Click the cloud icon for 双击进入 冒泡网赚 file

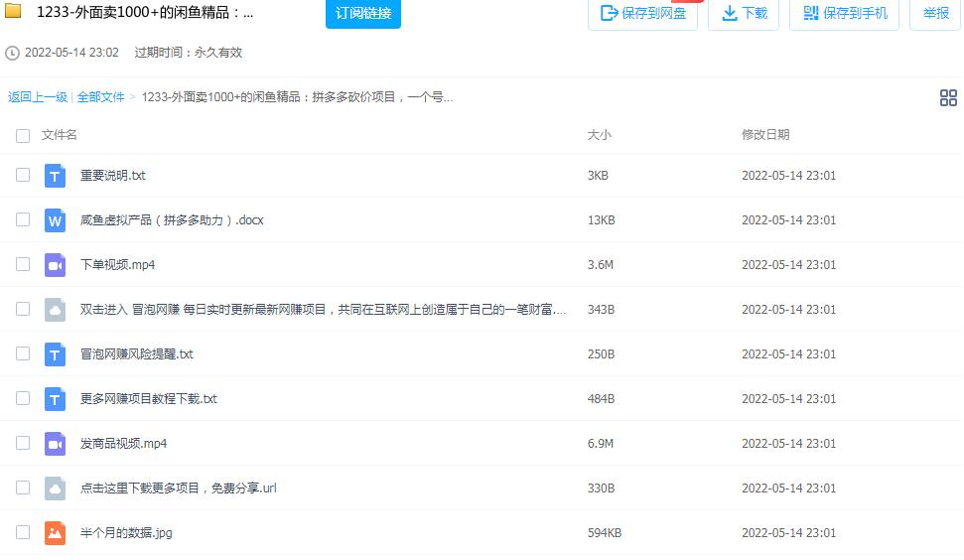click(x=55, y=310)
